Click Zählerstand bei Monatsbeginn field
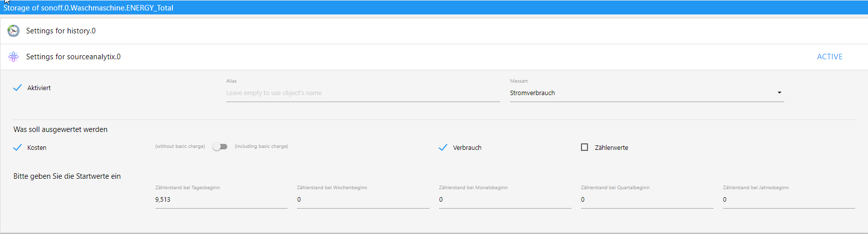This screenshot has height=234, width=868. [505, 200]
